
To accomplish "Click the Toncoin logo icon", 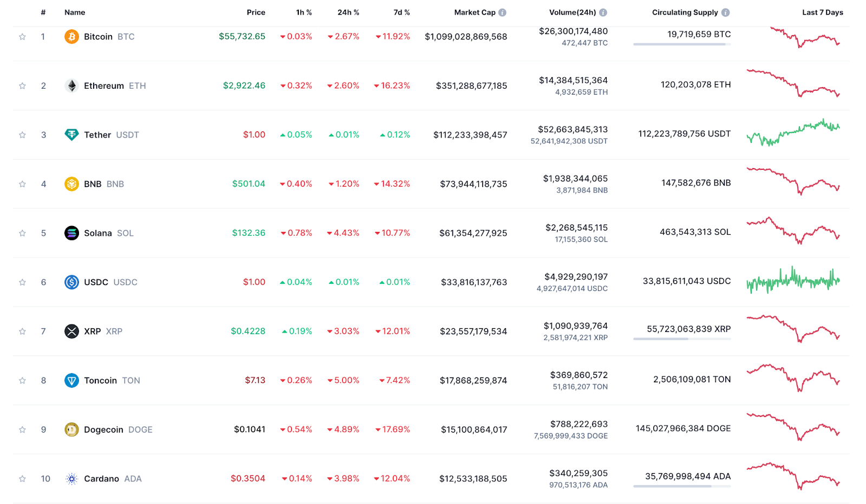I will 71,381.
